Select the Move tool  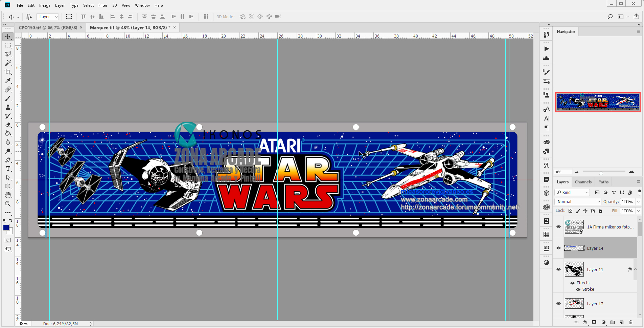click(x=8, y=37)
